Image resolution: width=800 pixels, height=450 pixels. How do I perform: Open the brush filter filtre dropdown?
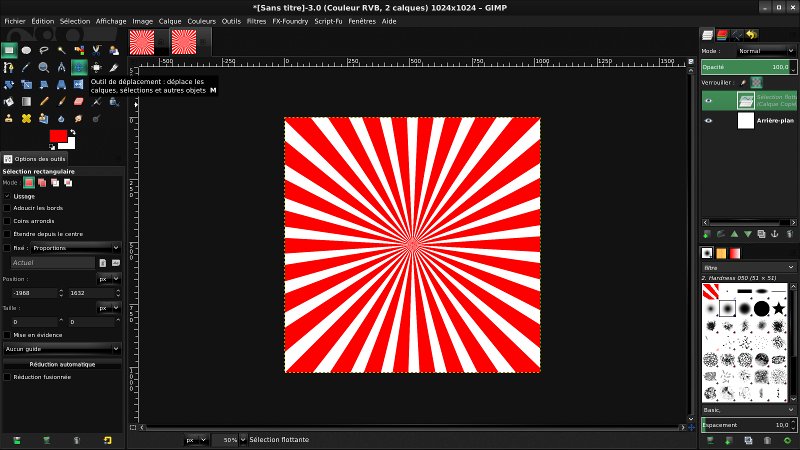[748, 268]
